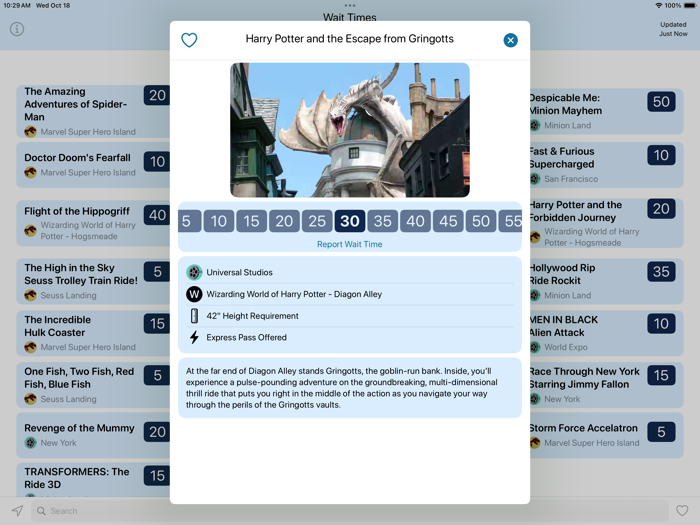The width and height of the screenshot is (700, 525).
Task: Open Harry Potter and the Forbidden Journey
Action: (x=607, y=223)
